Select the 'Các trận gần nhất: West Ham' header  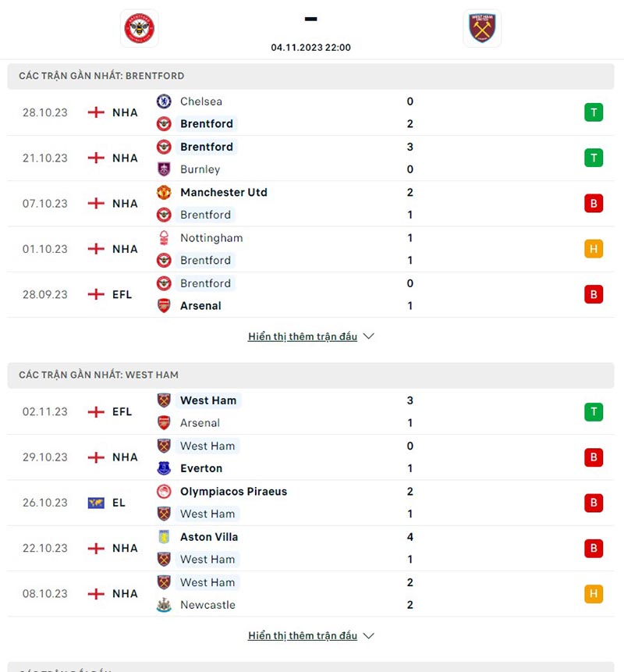(98, 375)
